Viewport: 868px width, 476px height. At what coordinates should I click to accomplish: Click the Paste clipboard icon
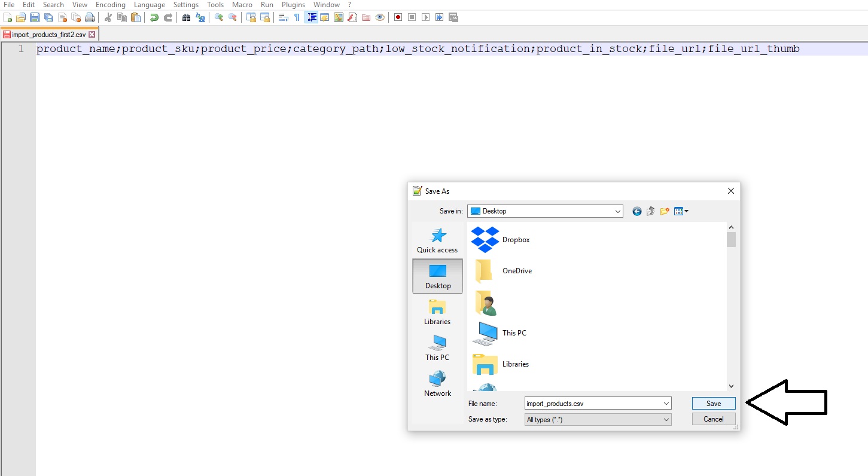136,17
